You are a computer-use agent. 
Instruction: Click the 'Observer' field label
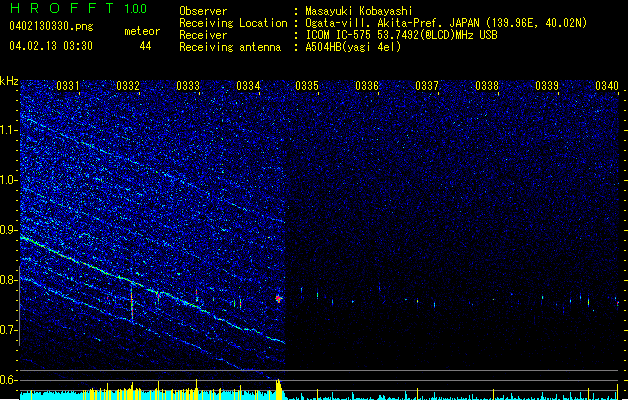point(203,11)
